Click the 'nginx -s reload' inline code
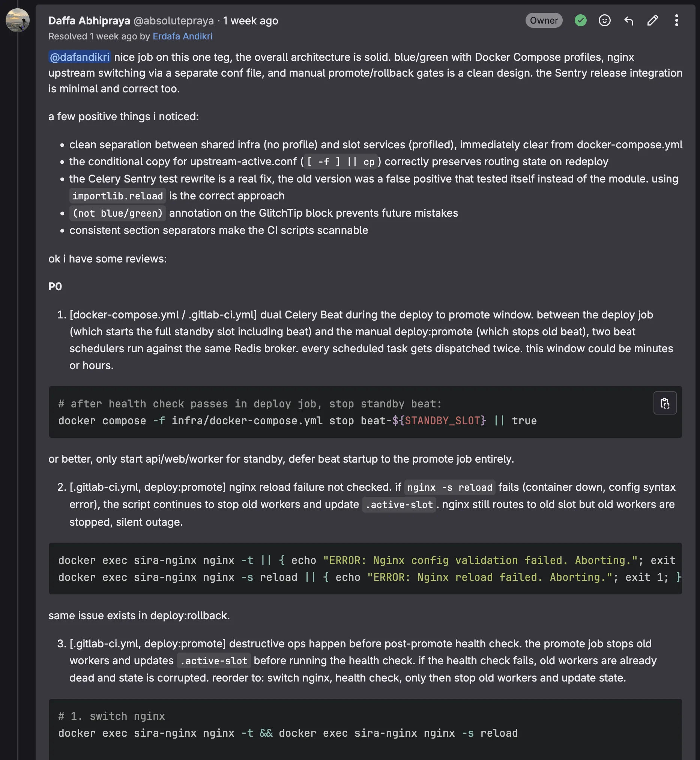 [449, 487]
